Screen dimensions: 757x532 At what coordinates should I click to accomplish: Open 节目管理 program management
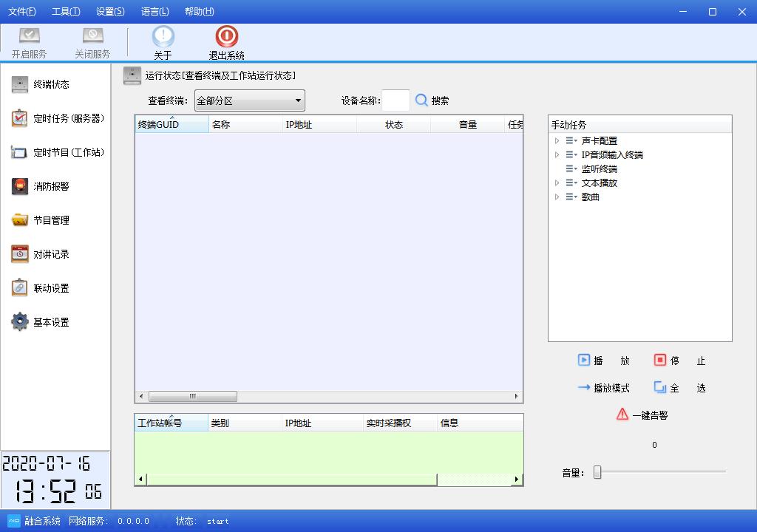(48, 219)
